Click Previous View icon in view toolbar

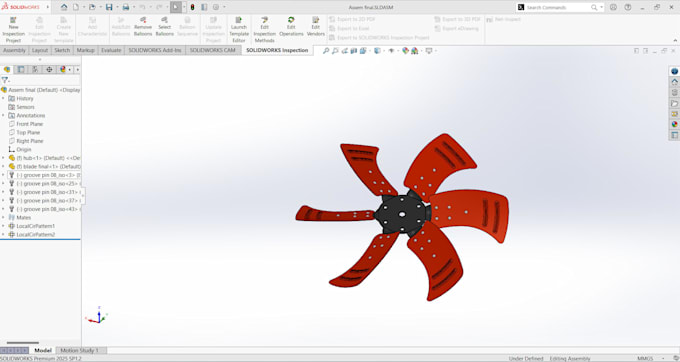coord(345,51)
